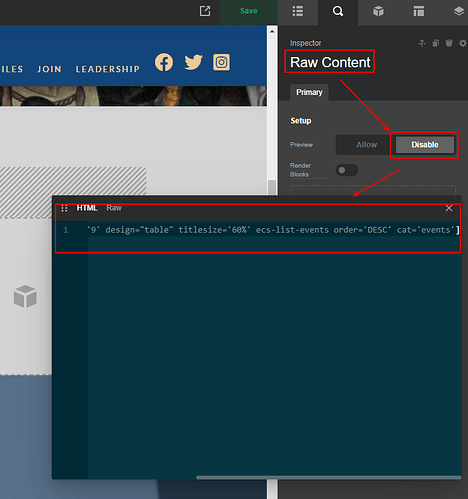Set Preview to Allow
468x499 pixels.
point(366,145)
